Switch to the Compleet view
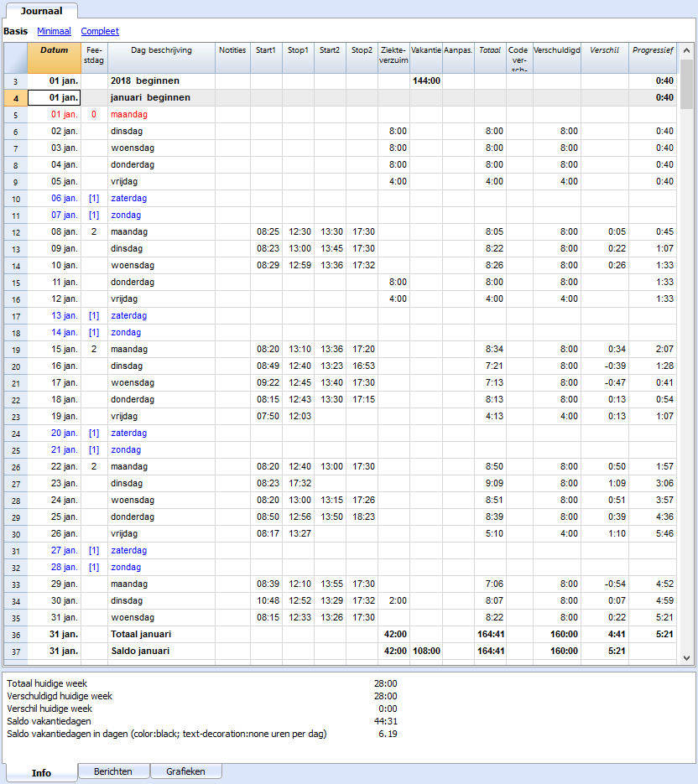This screenshot has width=698, height=784. [100, 31]
